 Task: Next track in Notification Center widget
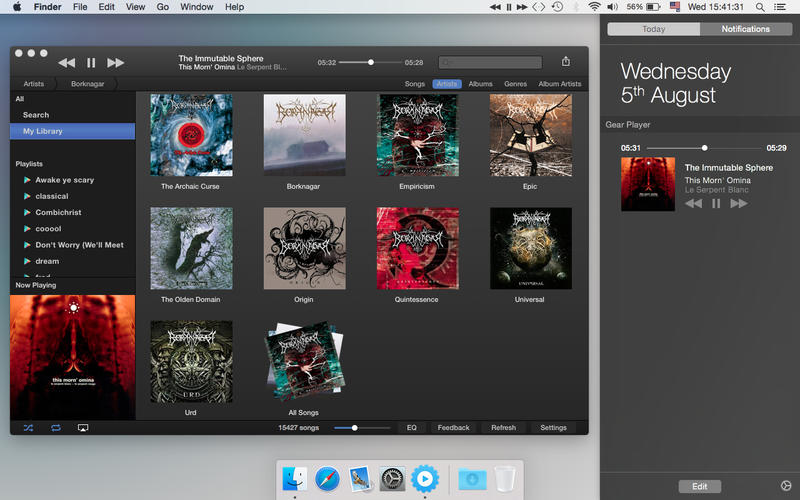739,204
